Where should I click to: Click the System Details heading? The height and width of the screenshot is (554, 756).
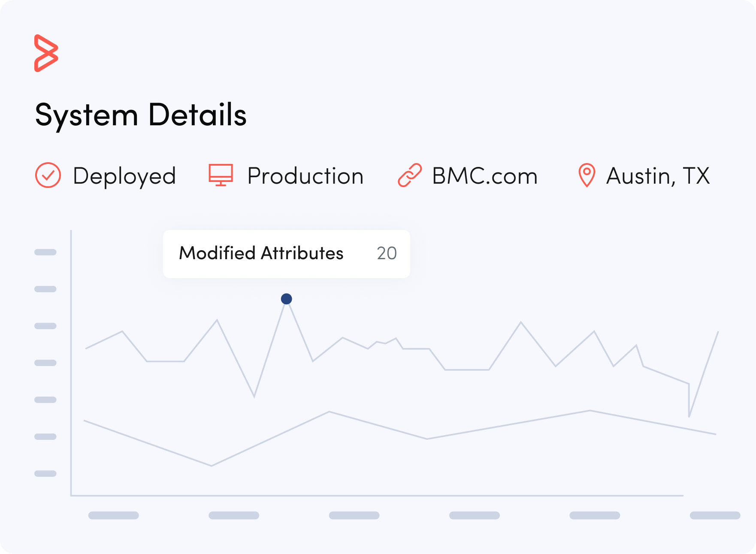click(x=141, y=115)
